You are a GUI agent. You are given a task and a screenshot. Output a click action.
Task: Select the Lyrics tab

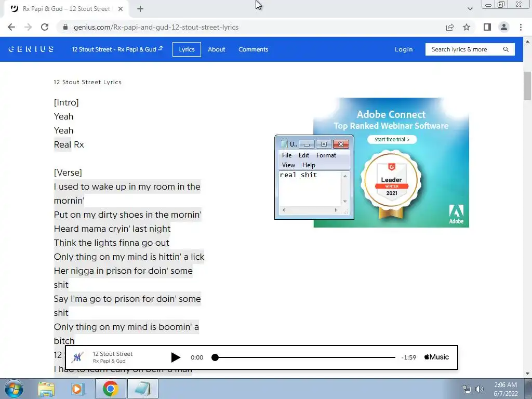pyautogui.click(x=187, y=49)
